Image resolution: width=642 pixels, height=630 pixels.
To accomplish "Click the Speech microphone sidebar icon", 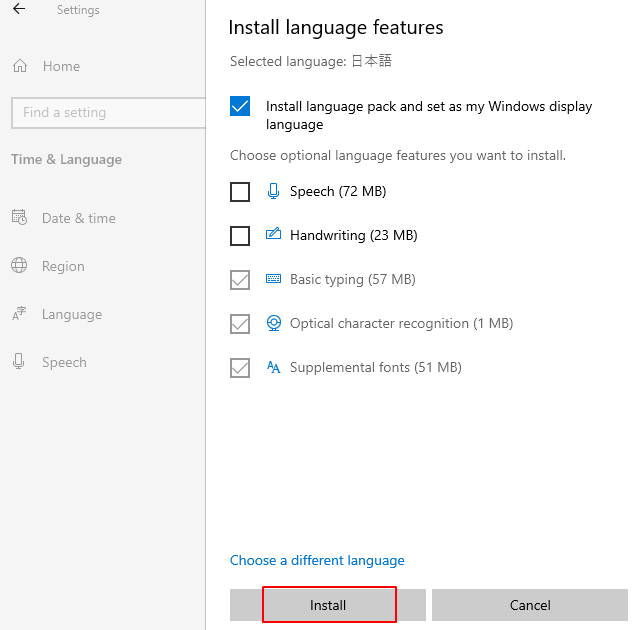I will click(x=19, y=362).
